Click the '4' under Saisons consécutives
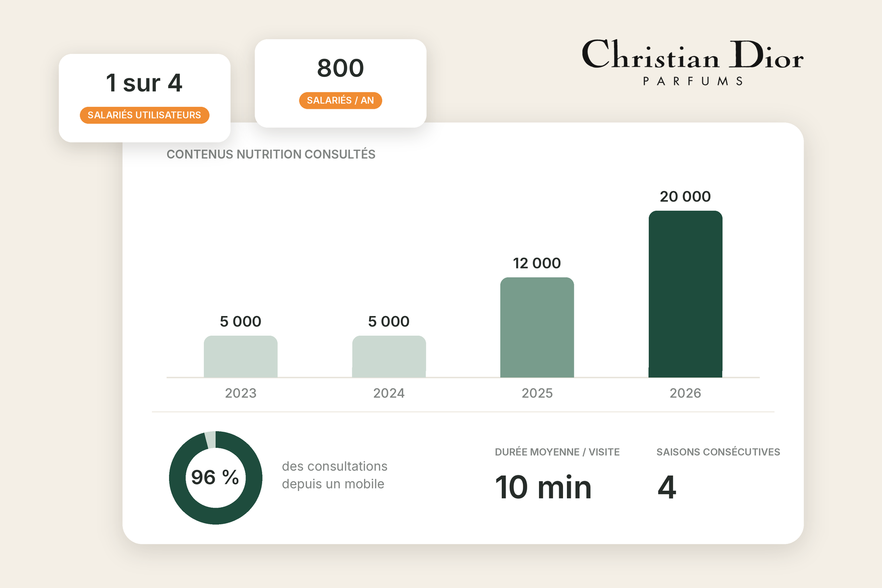The image size is (882, 588). (667, 488)
